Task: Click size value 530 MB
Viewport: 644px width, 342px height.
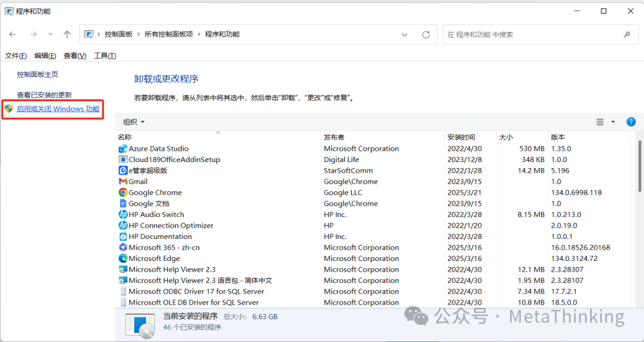Action: (532, 148)
